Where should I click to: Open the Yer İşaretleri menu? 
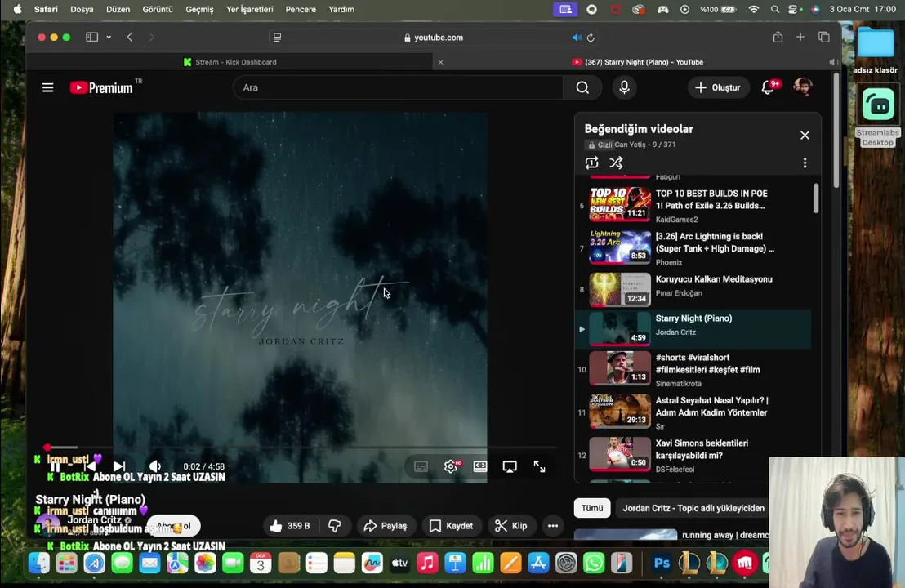249,9
